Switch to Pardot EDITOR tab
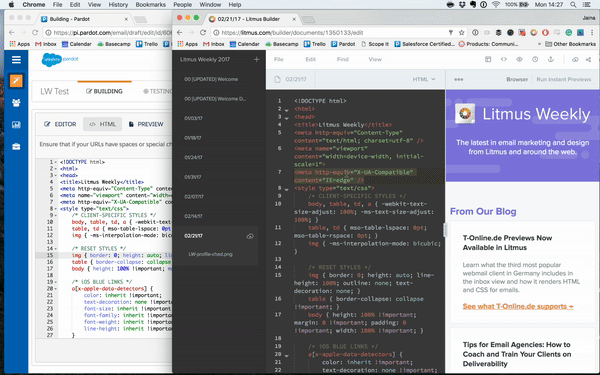This screenshot has height=375, width=600. click(x=60, y=124)
